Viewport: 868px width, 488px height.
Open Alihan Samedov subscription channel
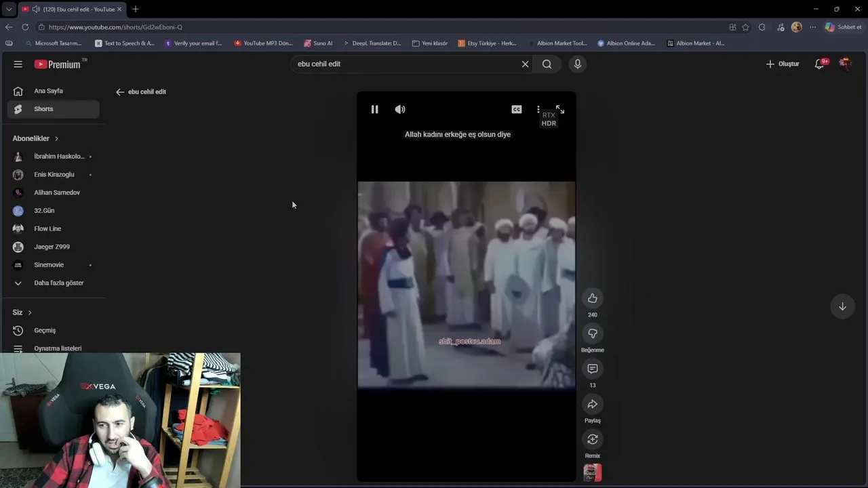(53, 192)
